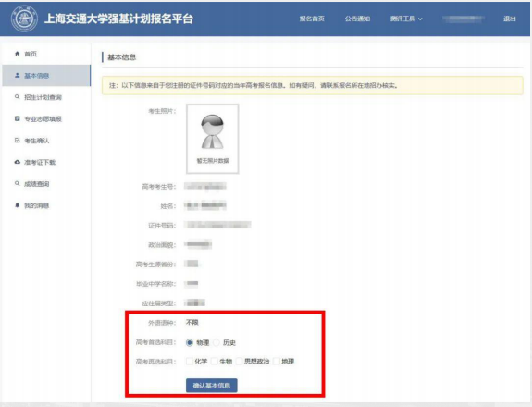This screenshot has width=532, height=407.
Task: Click the form icon beside 专业志愿填报
Action: 18,118
